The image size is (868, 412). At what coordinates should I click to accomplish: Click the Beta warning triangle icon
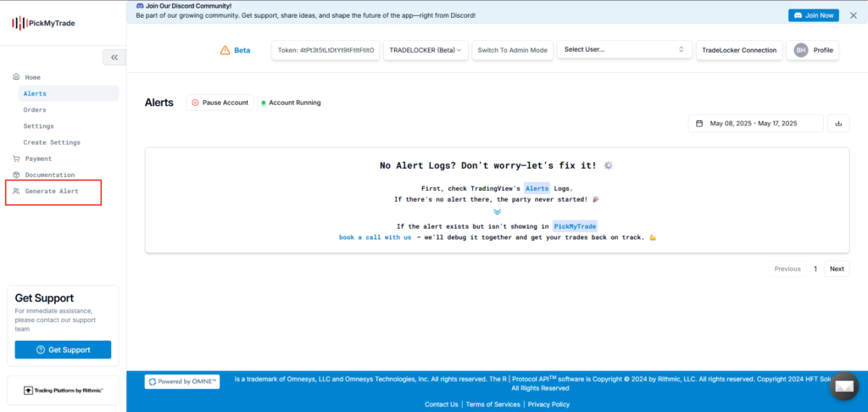(225, 50)
